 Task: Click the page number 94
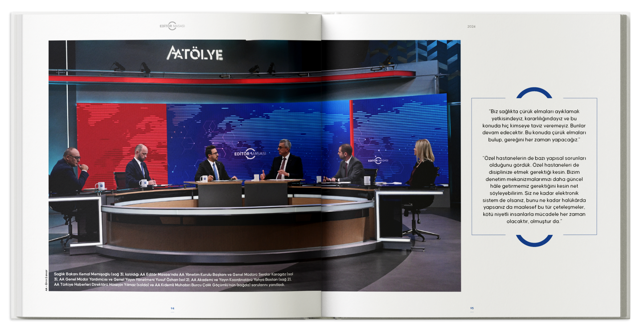tap(172, 308)
